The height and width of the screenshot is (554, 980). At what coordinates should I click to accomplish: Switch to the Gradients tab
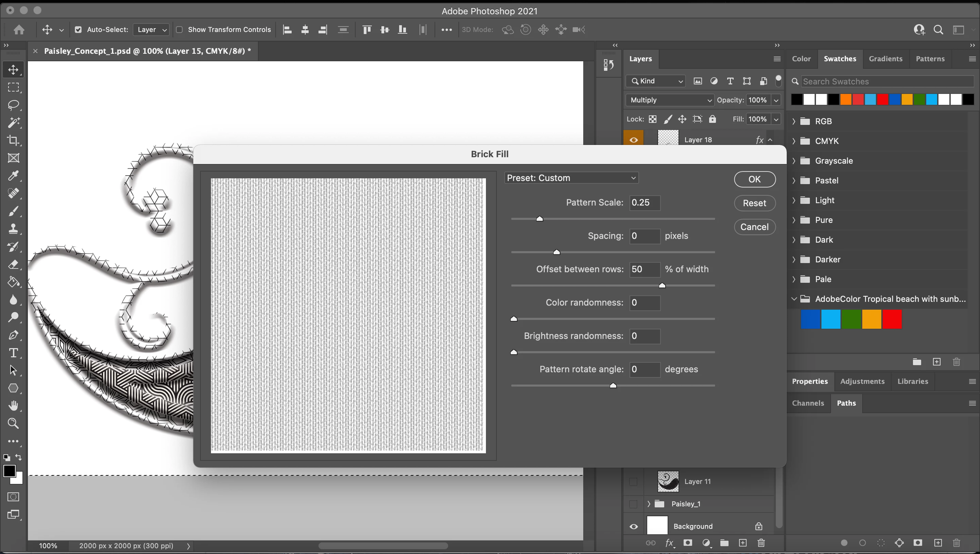(x=885, y=59)
